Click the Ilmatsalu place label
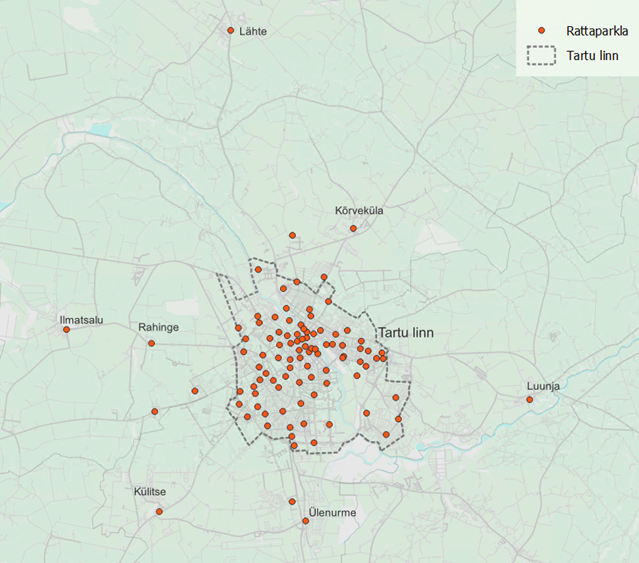 click(82, 320)
